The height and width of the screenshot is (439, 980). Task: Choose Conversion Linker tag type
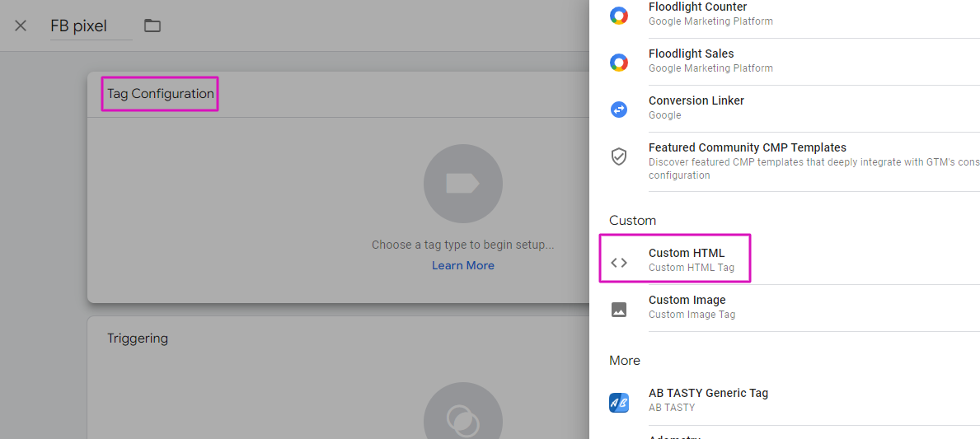785,109
